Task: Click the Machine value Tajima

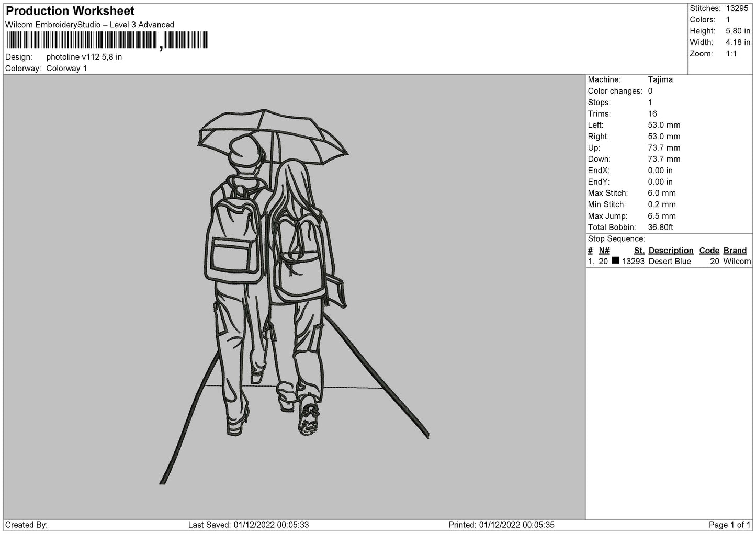Action: tap(660, 79)
